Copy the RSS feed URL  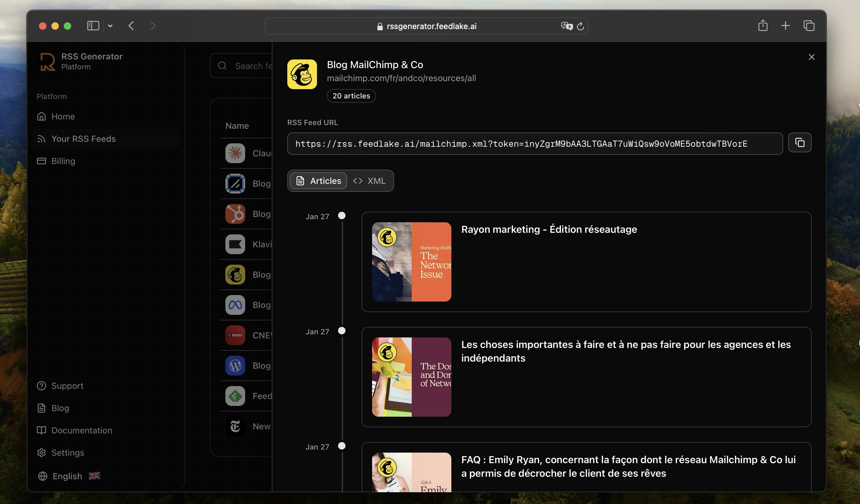[799, 143]
